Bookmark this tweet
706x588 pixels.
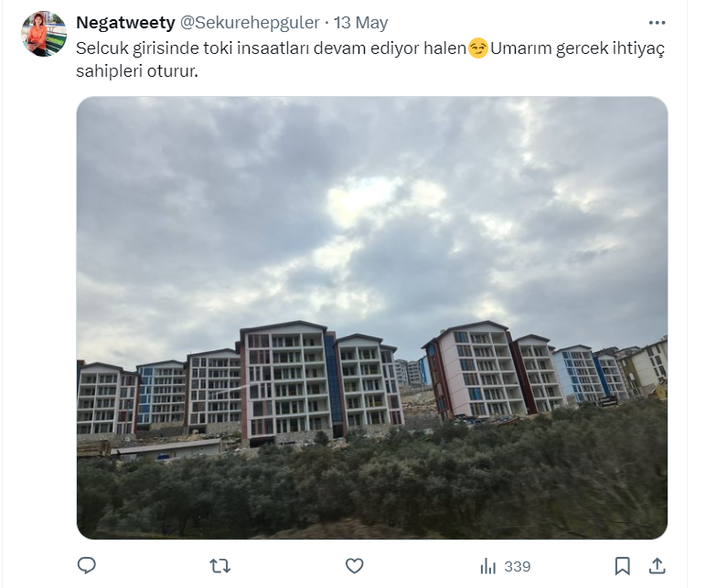623,566
